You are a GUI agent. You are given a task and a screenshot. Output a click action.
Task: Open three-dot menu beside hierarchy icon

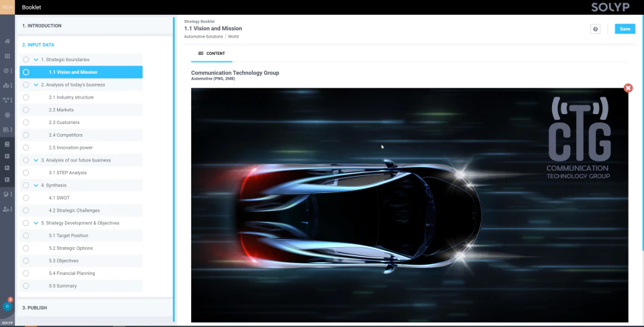click(x=11, y=100)
